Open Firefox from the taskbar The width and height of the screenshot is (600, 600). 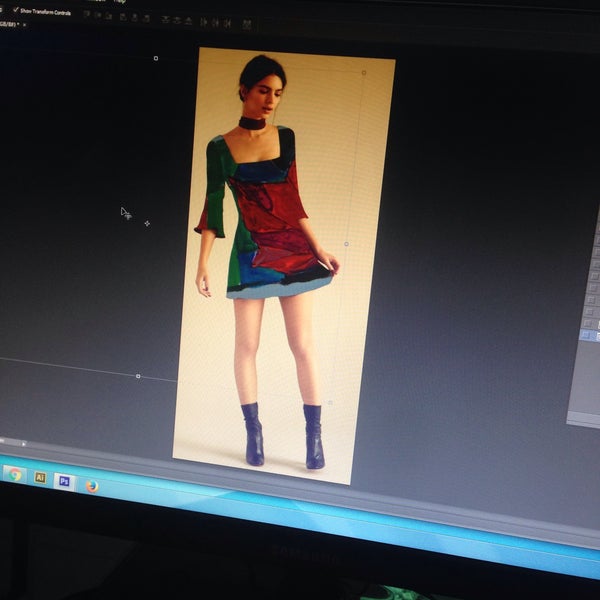pos(92,486)
